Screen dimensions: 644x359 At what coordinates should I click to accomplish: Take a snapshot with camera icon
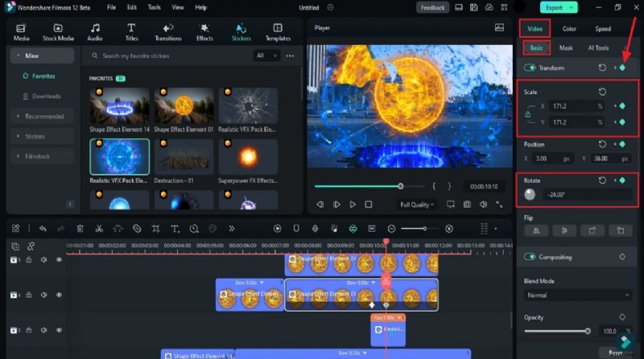click(467, 204)
